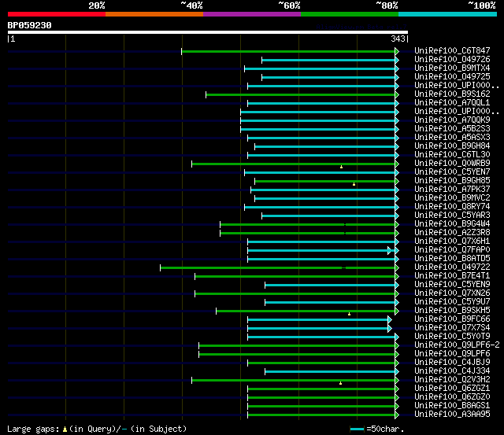The image size is (504, 435).
Task: Select the UniRef100_C5Y0T9 label
Action: (x=452, y=337)
